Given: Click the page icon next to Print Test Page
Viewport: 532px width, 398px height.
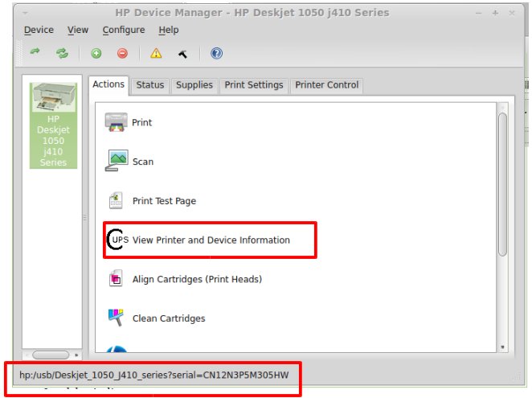Looking at the screenshot, I should (116, 200).
